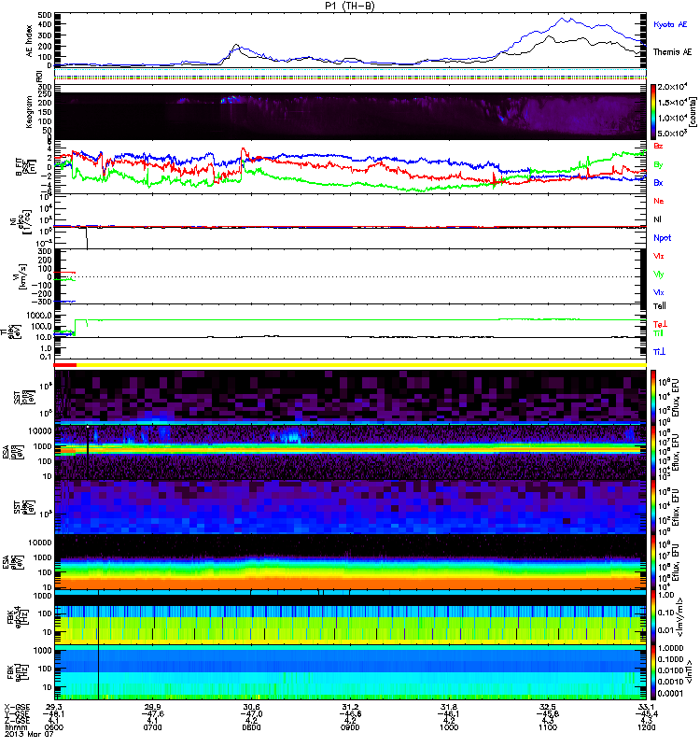This screenshot has width=700, height=747.
Task: Click the FBK electric field mV/m color bar
Action: [653, 617]
